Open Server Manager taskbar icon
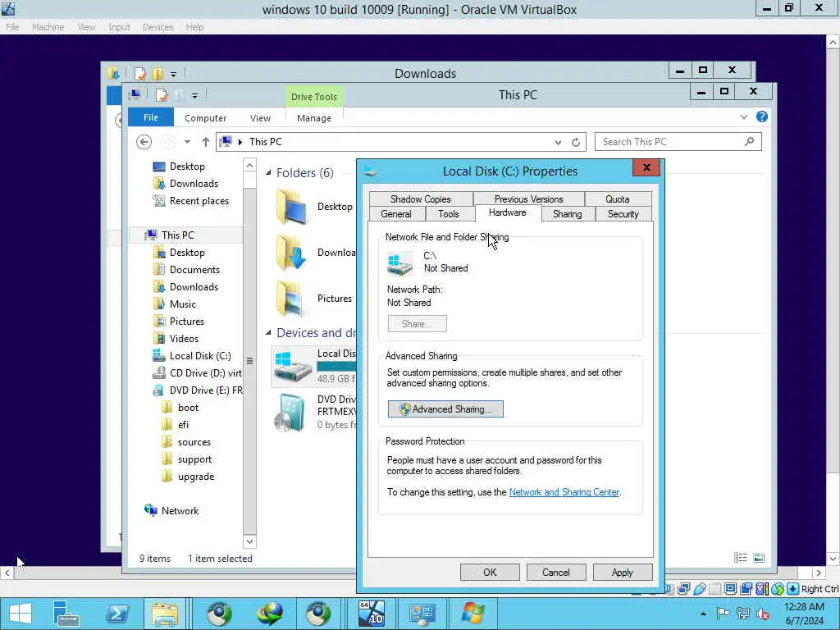The width and height of the screenshot is (840, 630). pyautogui.click(x=66, y=614)
